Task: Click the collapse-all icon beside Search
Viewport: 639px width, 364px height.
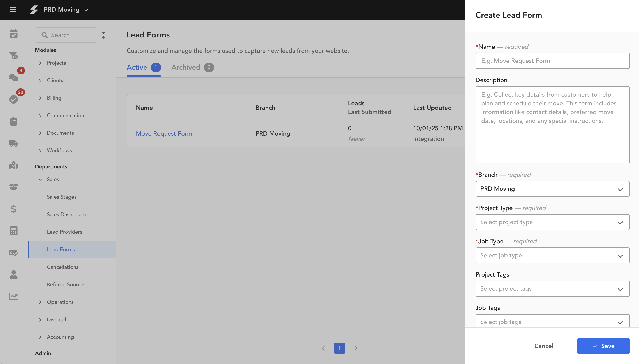Action: click(103, 35)
